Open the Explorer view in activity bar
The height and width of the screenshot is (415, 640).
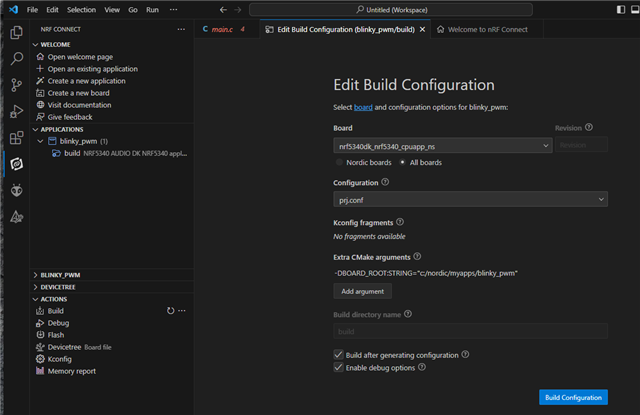(16, 33)
